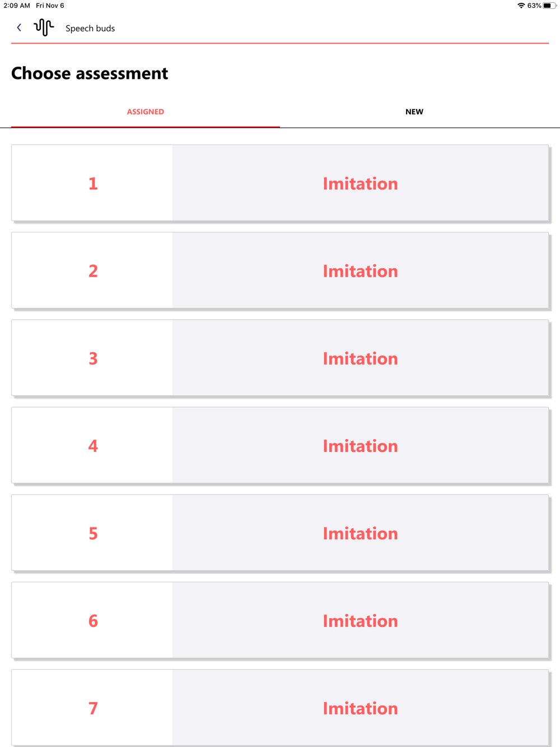This screenshot has height=747, width=560.
Task: Tap the Speech buds title text
Action: (90, 29)
